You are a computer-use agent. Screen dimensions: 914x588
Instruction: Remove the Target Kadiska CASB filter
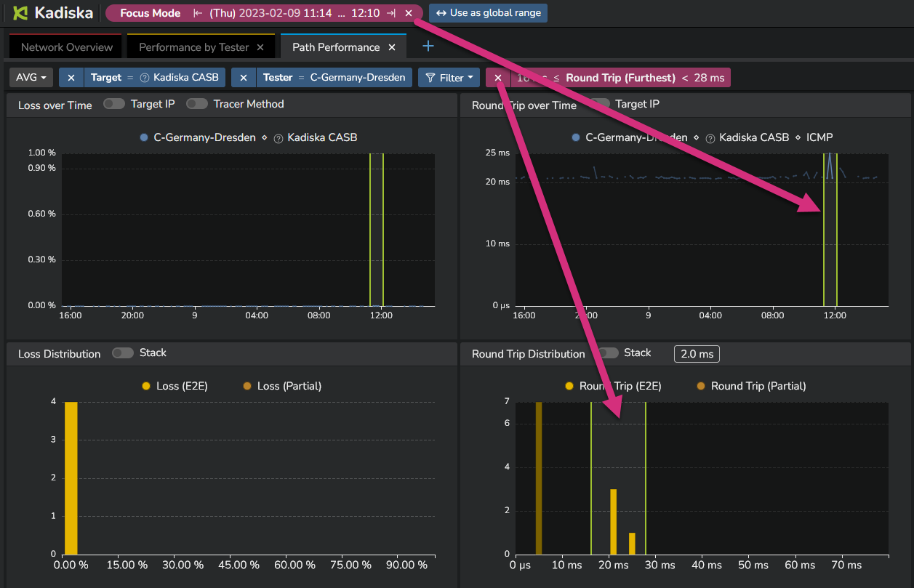pos(71,78)
